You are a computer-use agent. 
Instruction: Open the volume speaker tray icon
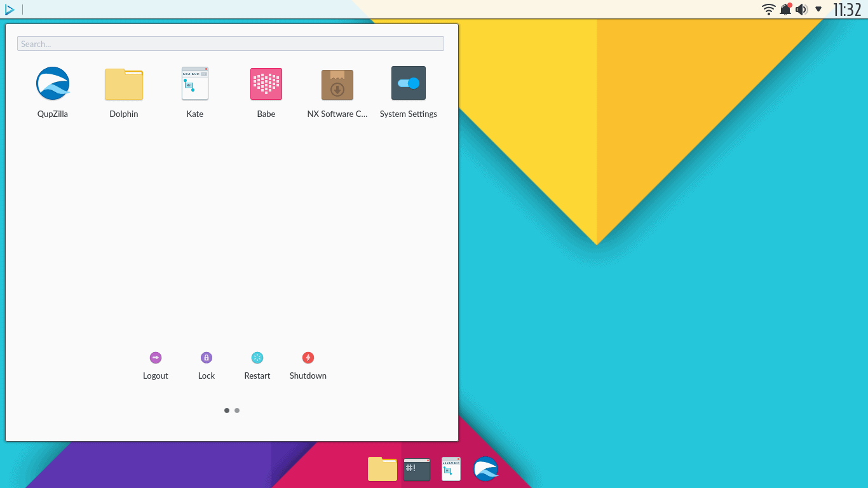point(802,10)
